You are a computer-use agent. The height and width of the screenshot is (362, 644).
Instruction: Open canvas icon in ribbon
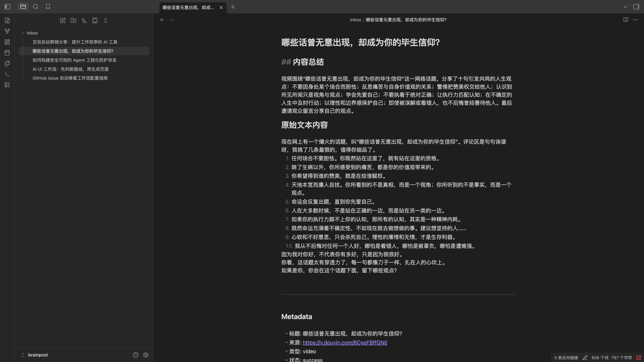click(x=7, y=42)
